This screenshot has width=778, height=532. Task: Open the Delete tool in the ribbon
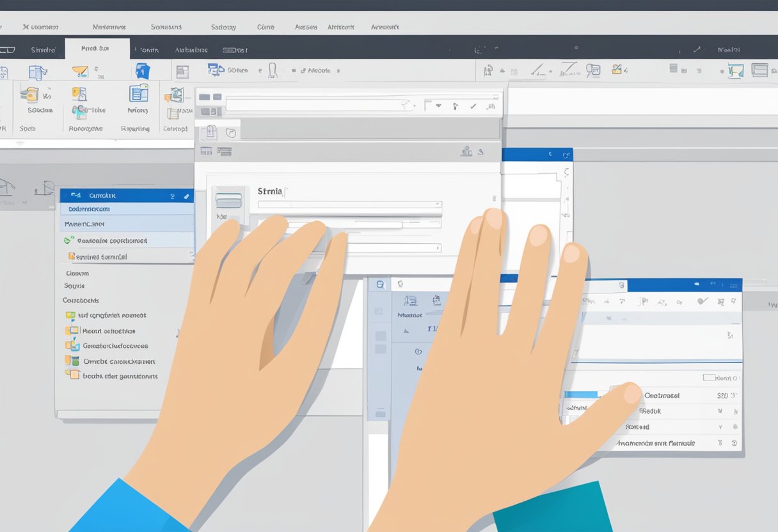[x=142, y=70]
